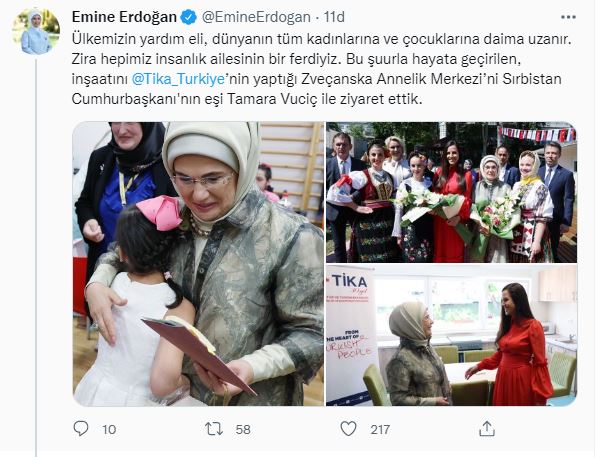
Task: Like the tweet with the heart icon
Action: tap(348, 428)
